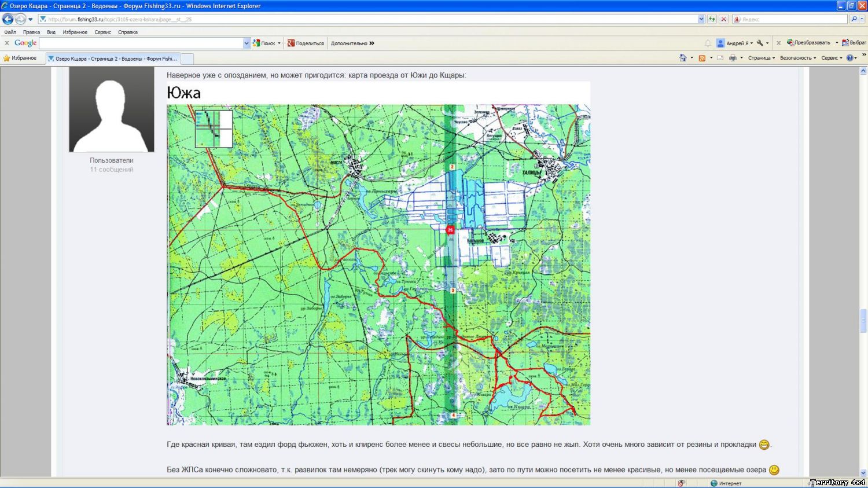Expand the Страница dropdown menu
This screenshot has height=488, width=868.
click(x=761, y=58)
